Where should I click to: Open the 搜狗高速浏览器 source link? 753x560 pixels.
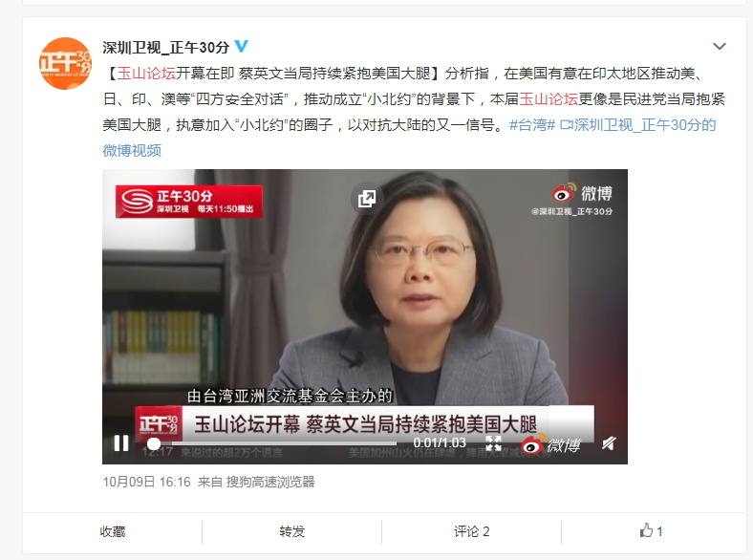pos(270,482)
